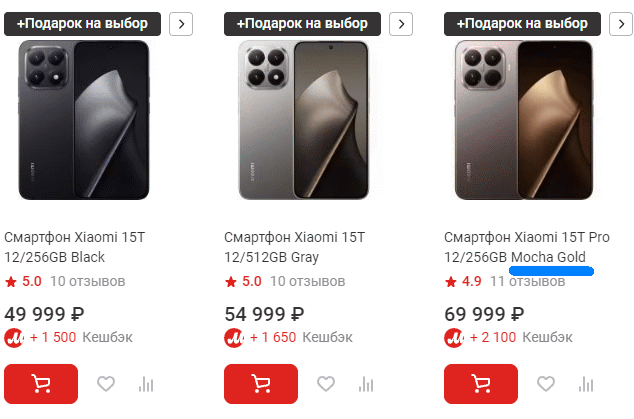Expand gift arrow on Gray phone card
Viewport: 634px width, 419px height.
[400, 24]
